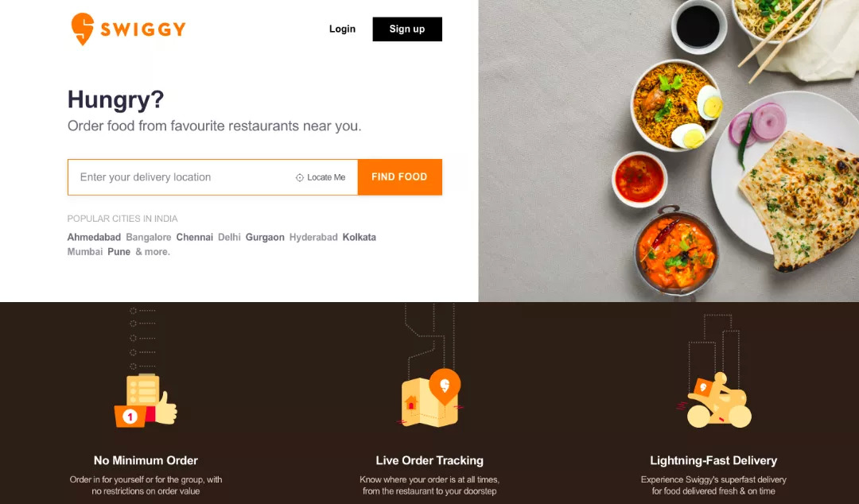859x504 pixels.
Task: Choose Chennai from popular cities
Action: [x=195, y=237]
